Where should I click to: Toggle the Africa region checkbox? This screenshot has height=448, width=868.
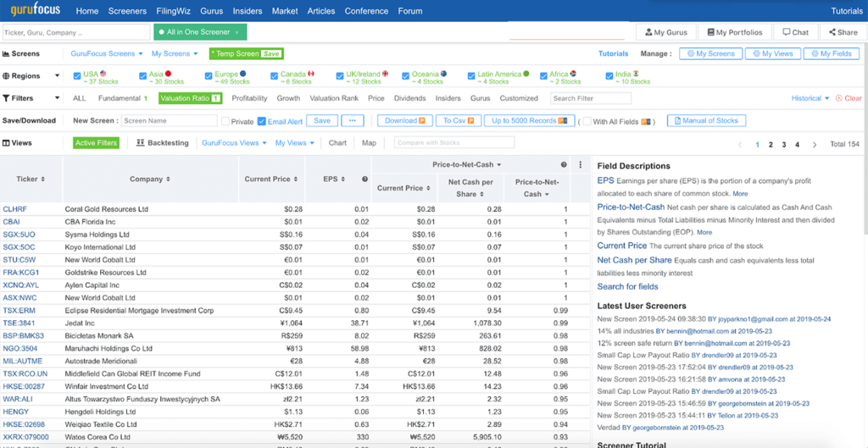tap(543, 75)
